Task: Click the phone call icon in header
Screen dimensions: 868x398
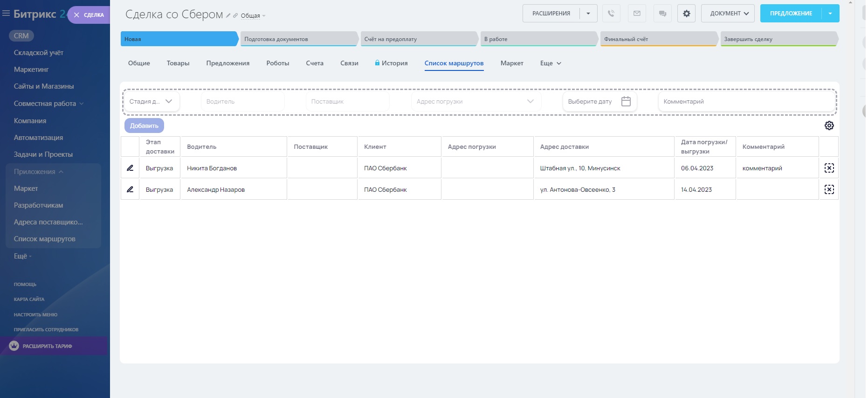Action: (611, 14)
